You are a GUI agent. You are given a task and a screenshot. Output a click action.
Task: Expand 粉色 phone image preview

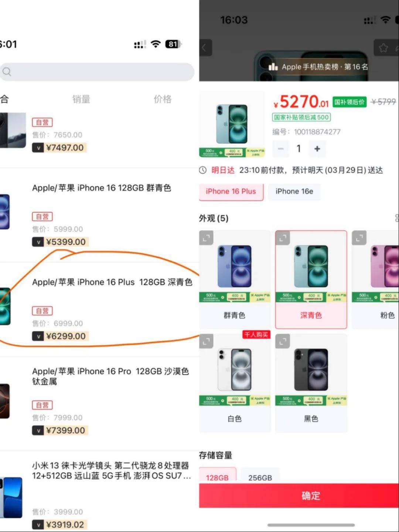click(x=359, y=238)
